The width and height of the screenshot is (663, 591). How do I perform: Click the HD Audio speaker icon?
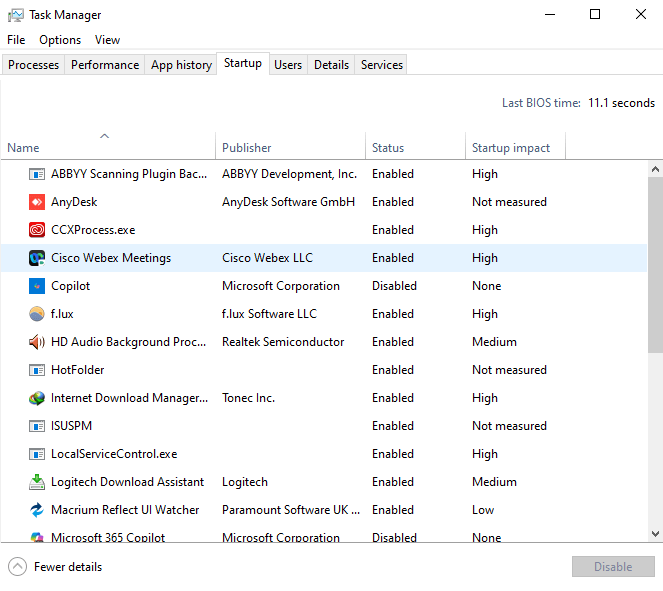(37, 342)
